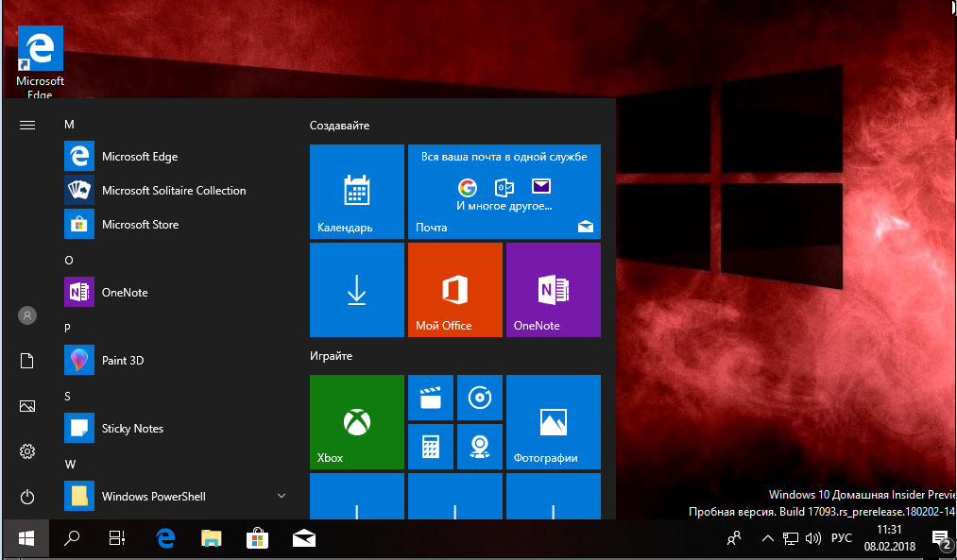Expand the Windows PowerShell folder
Screen dimensions: 957x560
pos(281,496)
